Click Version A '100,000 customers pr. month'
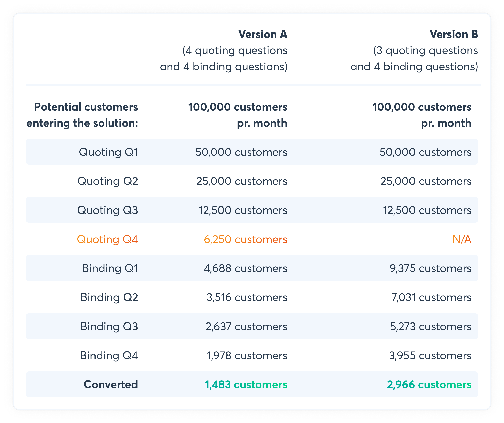This screenshot has height=423, width=504. (238, 115)
